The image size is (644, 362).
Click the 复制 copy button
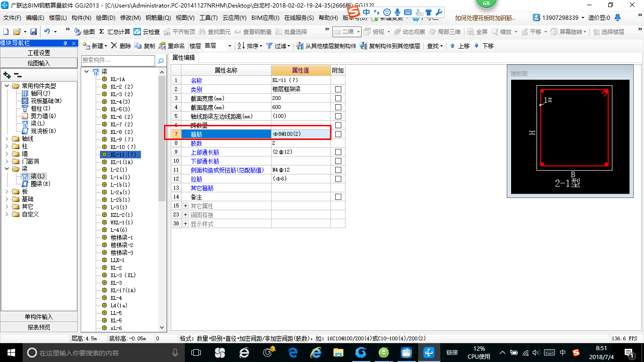click(x=145, y=46)
